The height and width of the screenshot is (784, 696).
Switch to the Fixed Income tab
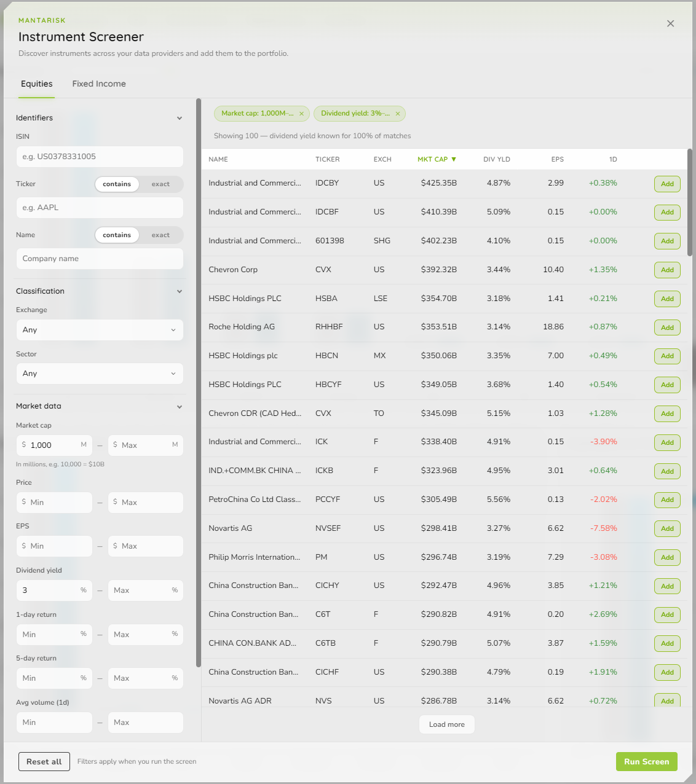99,84
